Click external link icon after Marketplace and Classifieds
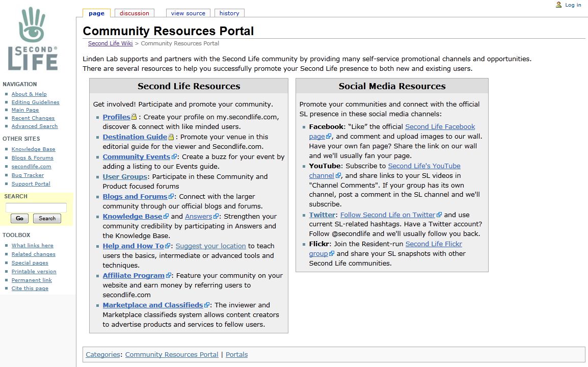This screenshot has width=588, height=367. tap(207, 305)
